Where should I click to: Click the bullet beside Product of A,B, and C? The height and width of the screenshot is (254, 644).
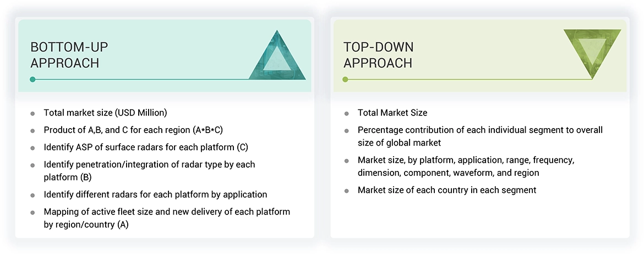click(33, 130)
